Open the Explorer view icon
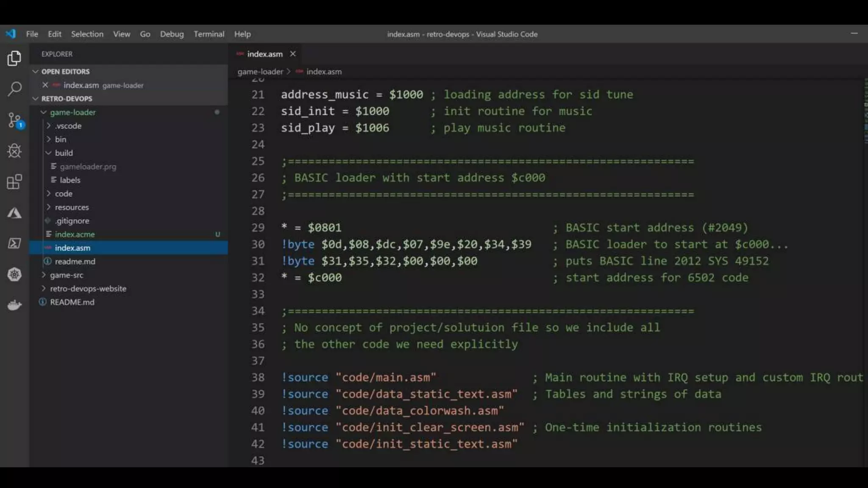868x488 pixels. pyautogui.click(x=14, y=58)
